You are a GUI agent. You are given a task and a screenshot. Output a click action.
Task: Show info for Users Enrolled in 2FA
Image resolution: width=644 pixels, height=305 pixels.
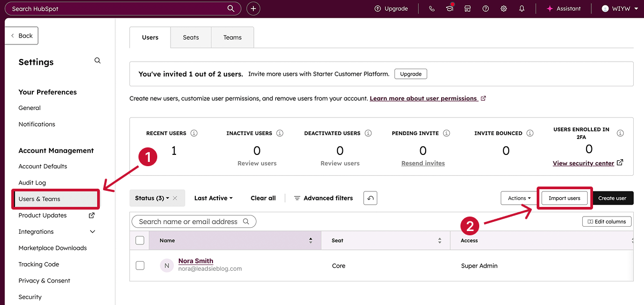(x=620, y=133)
